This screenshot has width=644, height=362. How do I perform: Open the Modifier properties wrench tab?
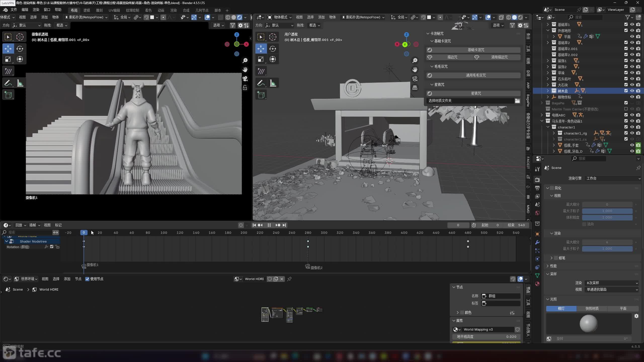click(x=537, y=242)
